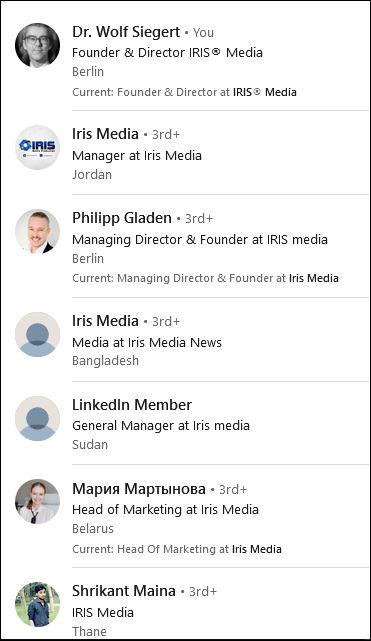Click 'Founder & Director IRIS Media' headline
Image resolution: width=371 pixels, height=641 pixels.
(x=167, y=53)
